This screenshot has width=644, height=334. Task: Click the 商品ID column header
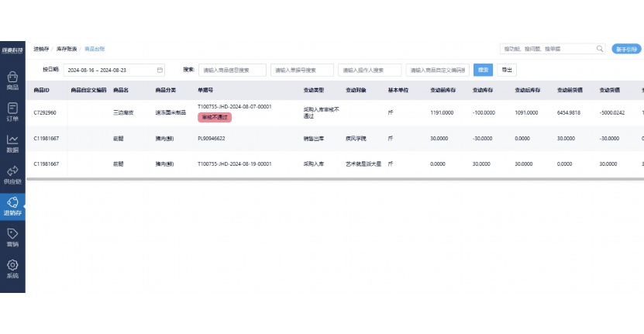tap(42, 90)
